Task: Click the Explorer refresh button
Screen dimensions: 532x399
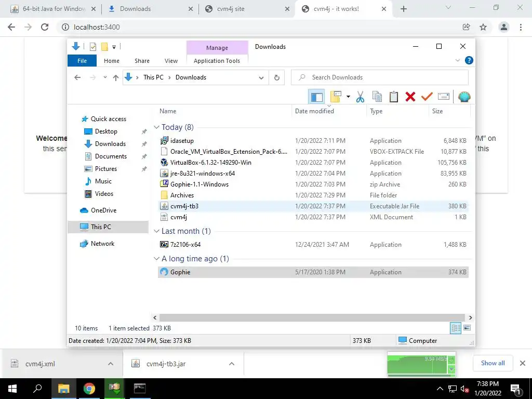Action: [277, 78]
